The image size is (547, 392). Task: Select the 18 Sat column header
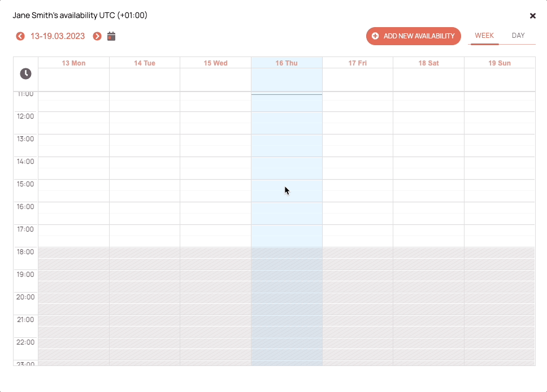[428, 63]
